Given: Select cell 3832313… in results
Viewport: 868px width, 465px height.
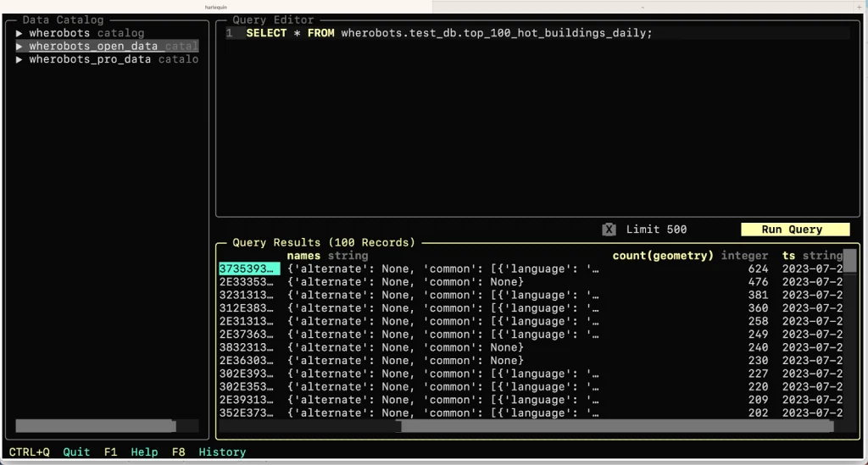Looking at the screenshot, I should 247,347.
